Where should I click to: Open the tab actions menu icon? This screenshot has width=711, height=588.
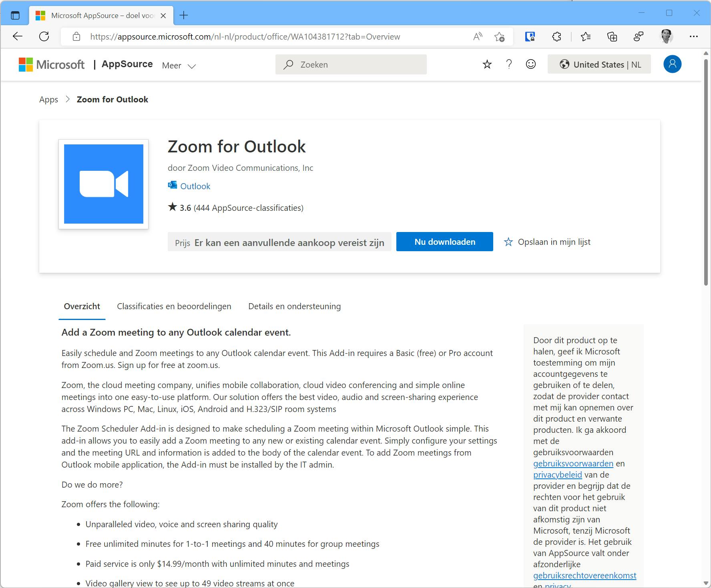[x=15, y=16]
